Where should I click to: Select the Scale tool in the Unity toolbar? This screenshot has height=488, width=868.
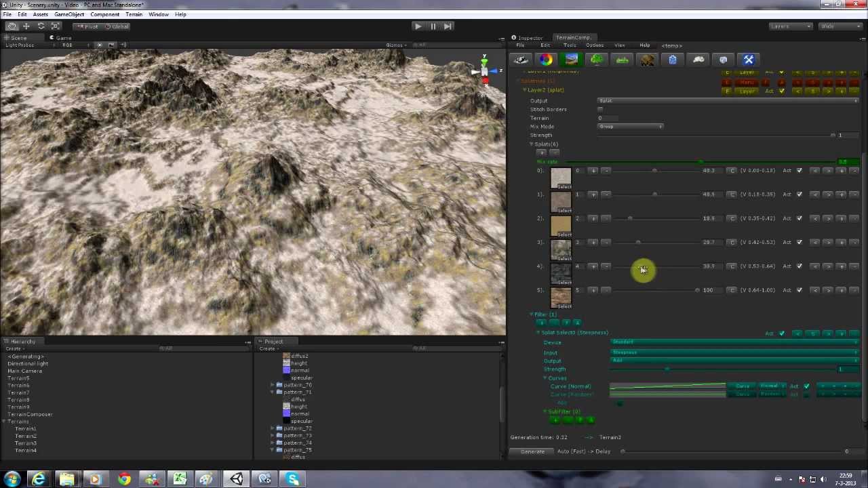(56, 26)
